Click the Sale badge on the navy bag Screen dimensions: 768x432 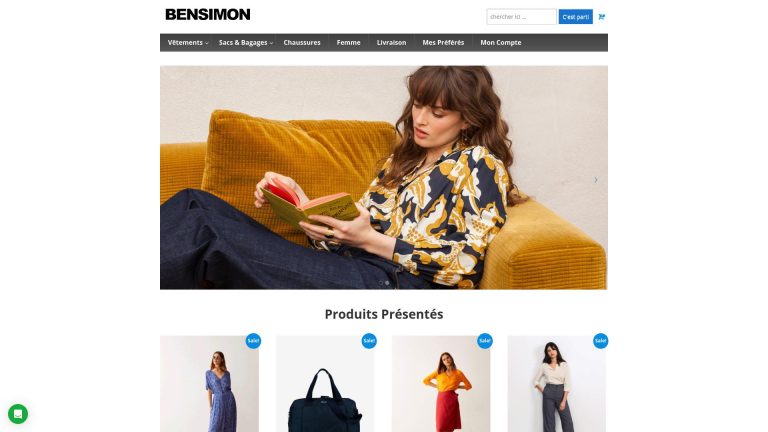pos(369,341)
